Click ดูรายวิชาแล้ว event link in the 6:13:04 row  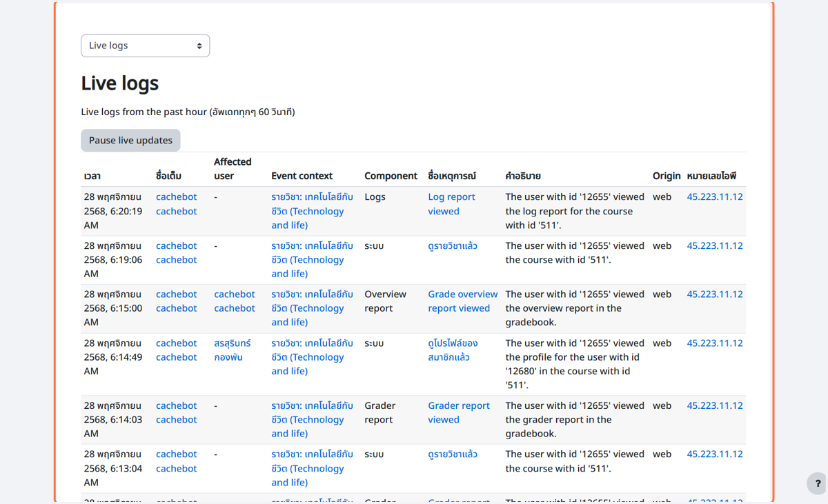tap(453, 454)
